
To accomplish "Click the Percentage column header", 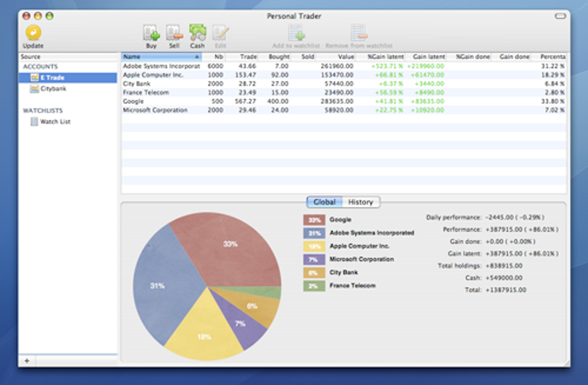I will click(549, 57).
